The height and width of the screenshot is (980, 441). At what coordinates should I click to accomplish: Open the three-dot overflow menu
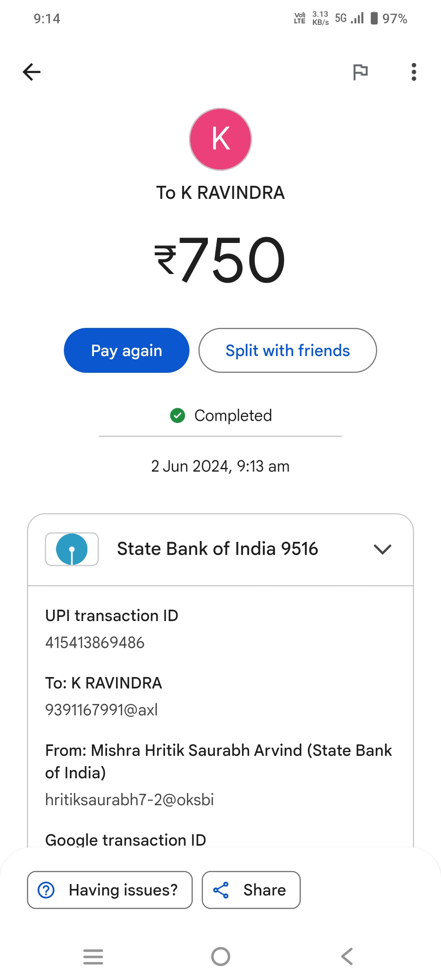click(414, 72)
